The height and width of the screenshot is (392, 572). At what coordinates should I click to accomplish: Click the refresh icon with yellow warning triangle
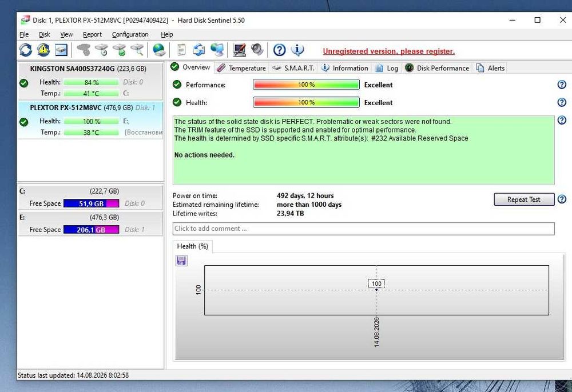pos(43,50)
